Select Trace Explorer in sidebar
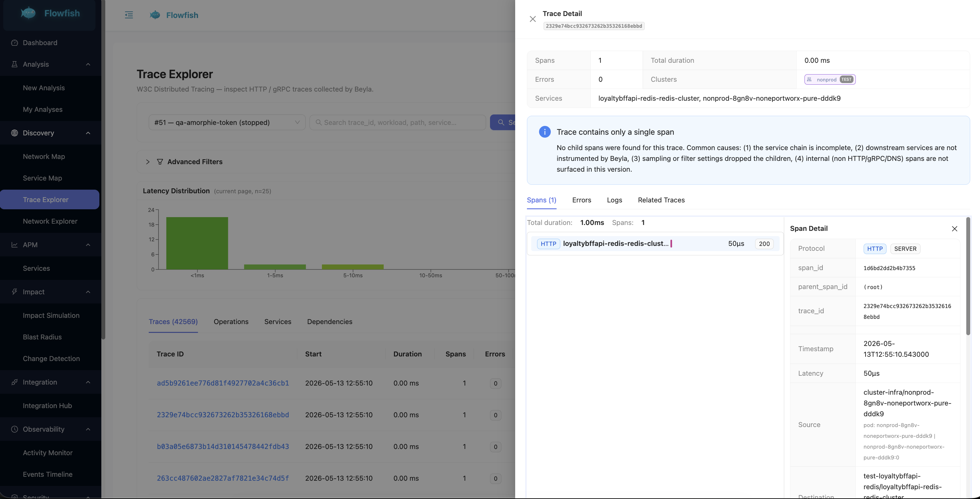The width and height of the screenshot is (980, 499). (50, 199)
